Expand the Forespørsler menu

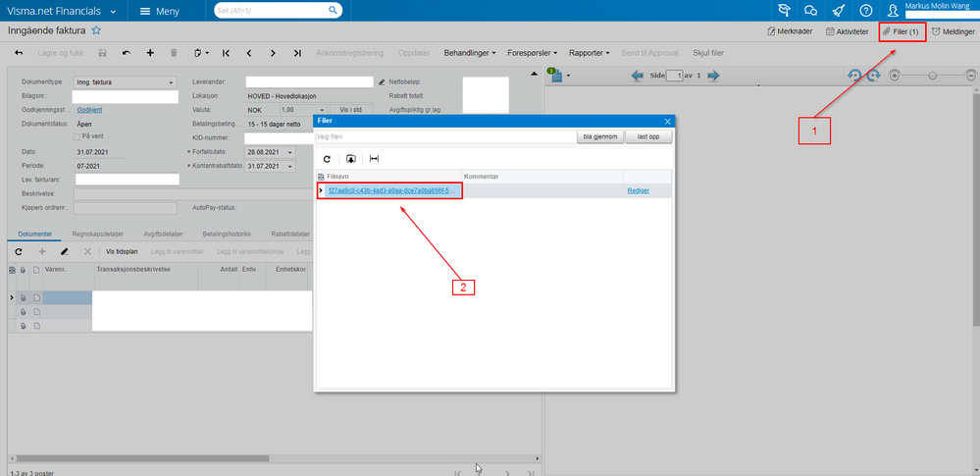pos(533,53)
